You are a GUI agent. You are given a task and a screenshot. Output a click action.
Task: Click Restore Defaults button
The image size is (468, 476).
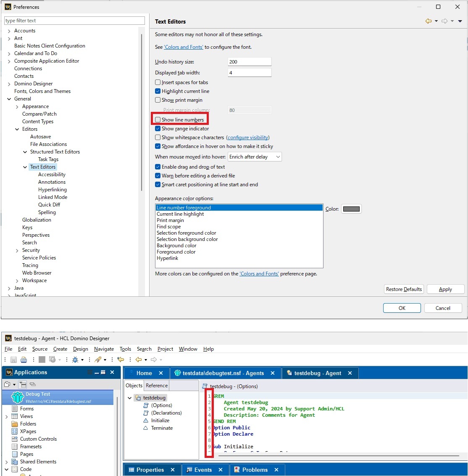pyautogui.click(x=404, y=289)
